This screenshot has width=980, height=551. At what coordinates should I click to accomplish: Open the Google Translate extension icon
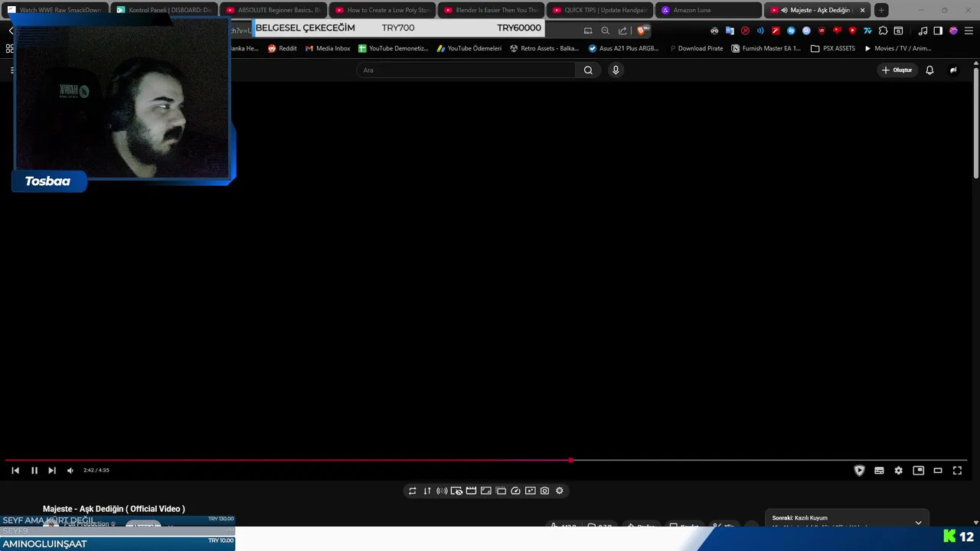tap(730, 31)
